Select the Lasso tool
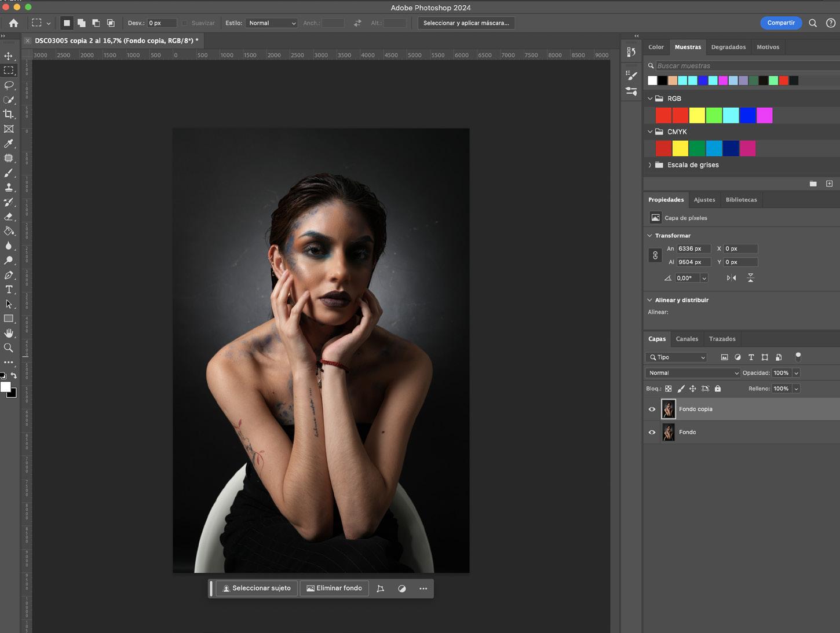 click(9, 85)
